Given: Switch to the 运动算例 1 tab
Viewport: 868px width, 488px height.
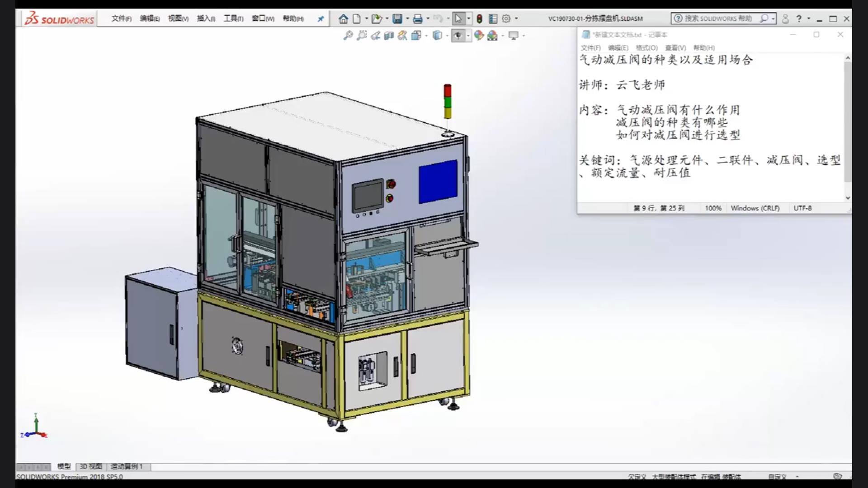Looking at the screenshot, I should [127, 466].
